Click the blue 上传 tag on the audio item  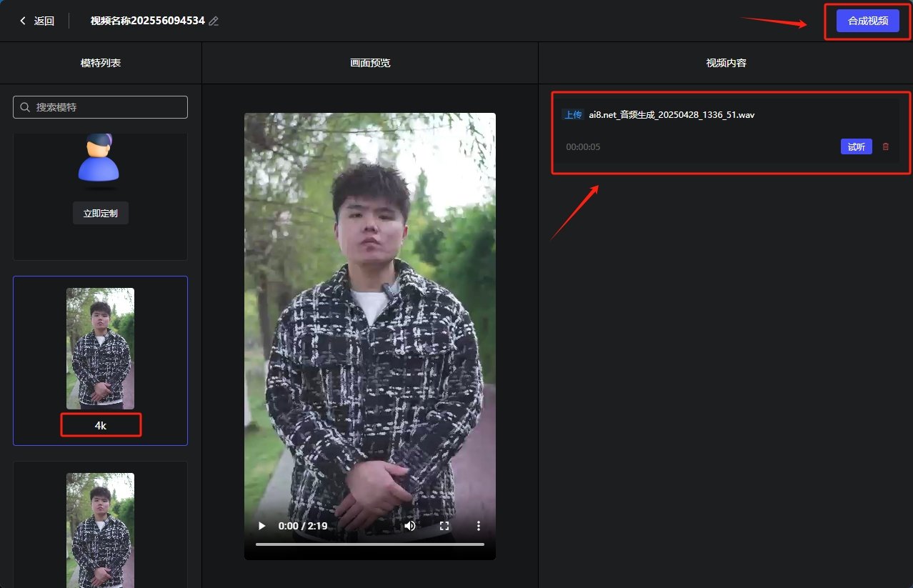pyautogui.click(x=574, y=114)
